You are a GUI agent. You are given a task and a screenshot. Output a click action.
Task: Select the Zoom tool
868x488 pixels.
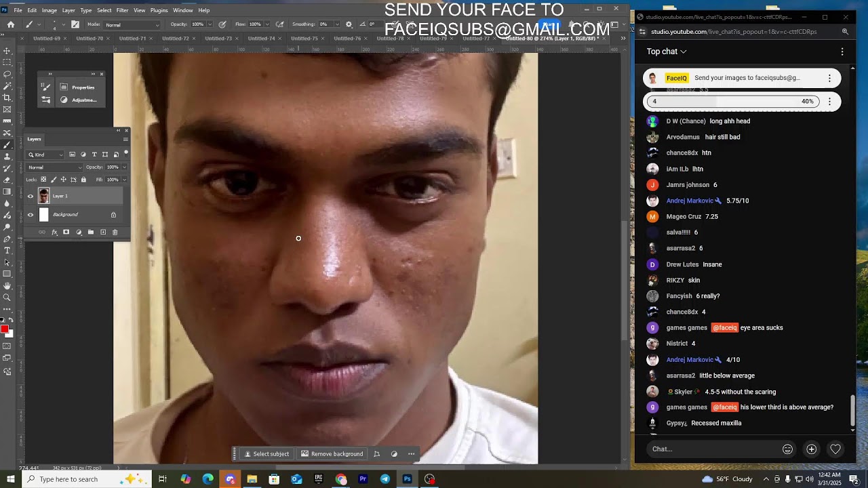(7, 298)
